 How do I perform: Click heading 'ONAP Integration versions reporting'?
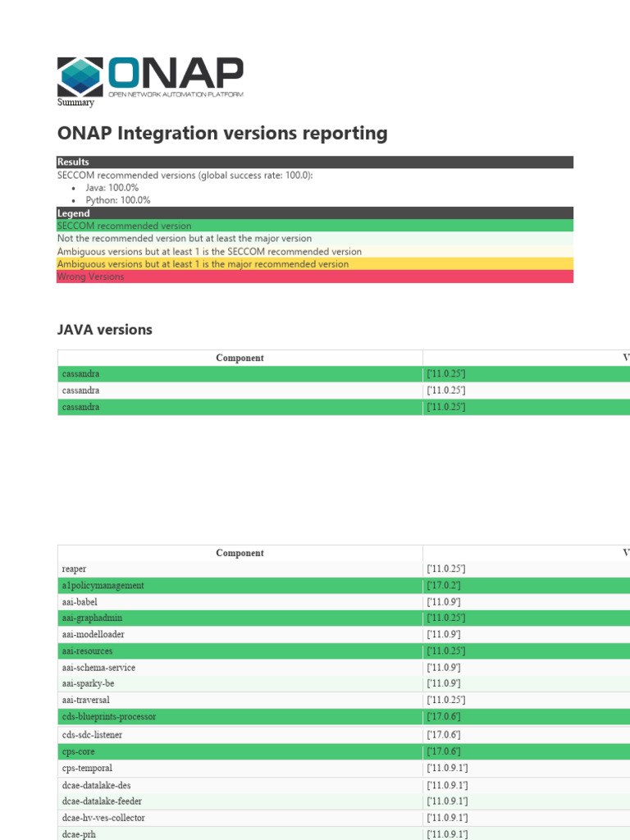[222, 133]
